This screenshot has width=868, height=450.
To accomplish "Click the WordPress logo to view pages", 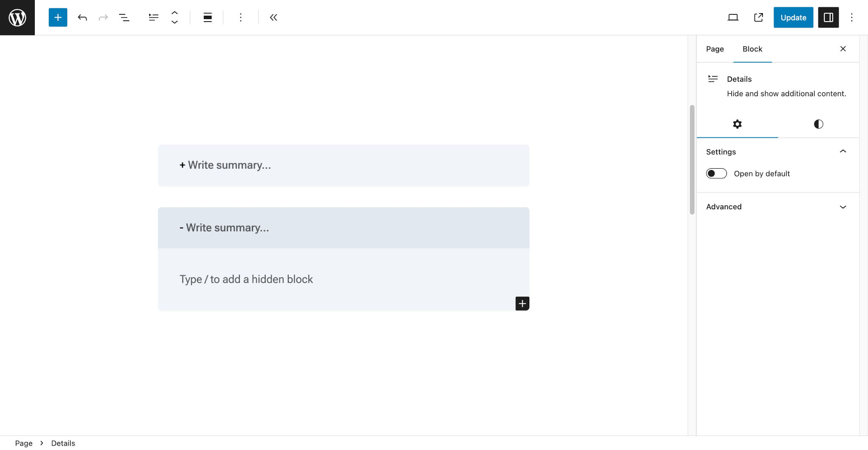I will 17,17.
